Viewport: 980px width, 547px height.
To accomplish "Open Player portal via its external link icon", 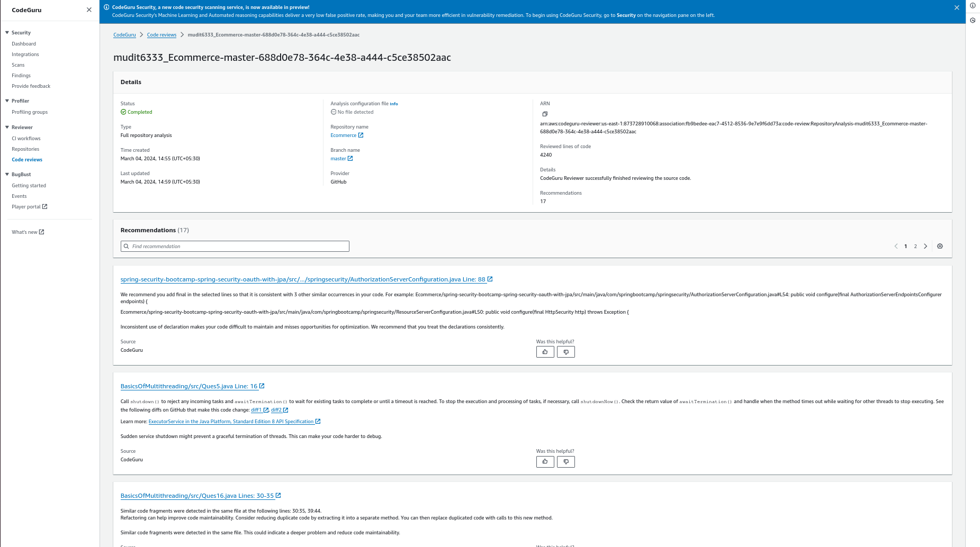I will (45, 206).
